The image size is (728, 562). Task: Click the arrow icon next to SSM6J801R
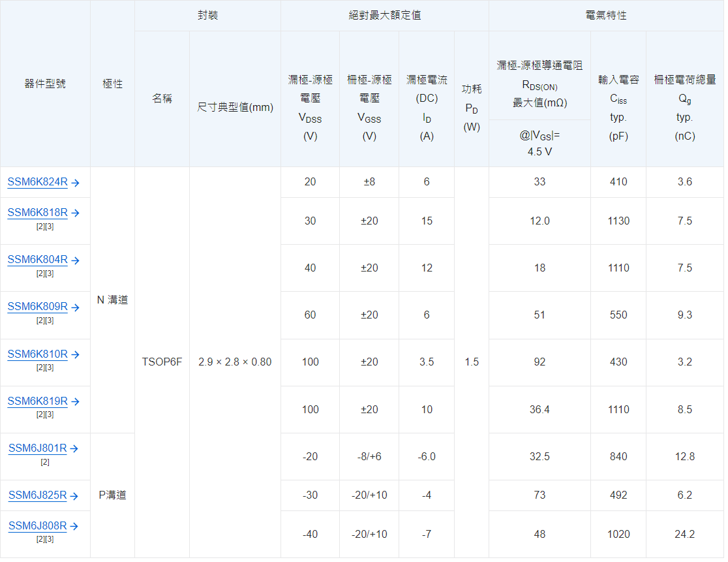(x=74, y=449)
